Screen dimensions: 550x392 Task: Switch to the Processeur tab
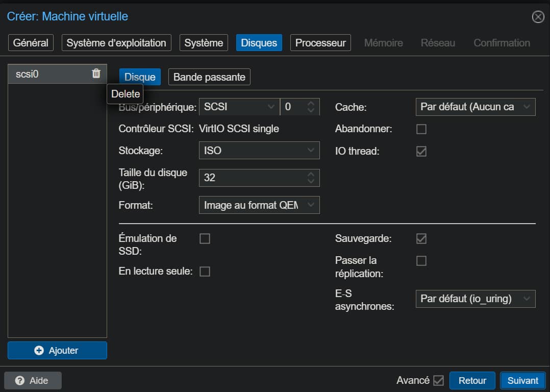pos(320,43)
